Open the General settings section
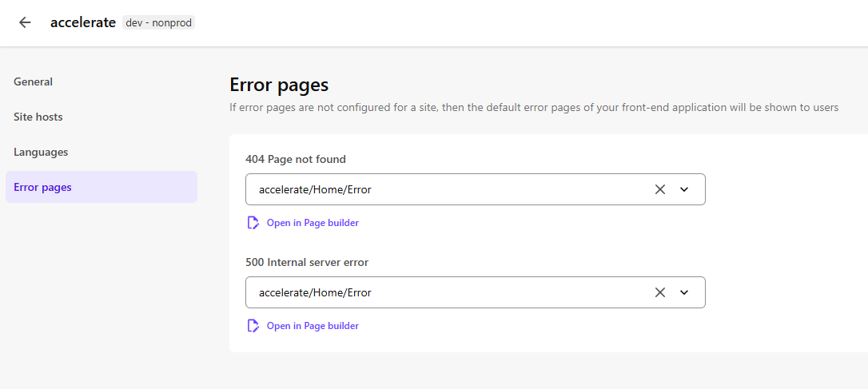Image resolution: width=868 pixels, height=389 pixels. click(x=34, y=81)
